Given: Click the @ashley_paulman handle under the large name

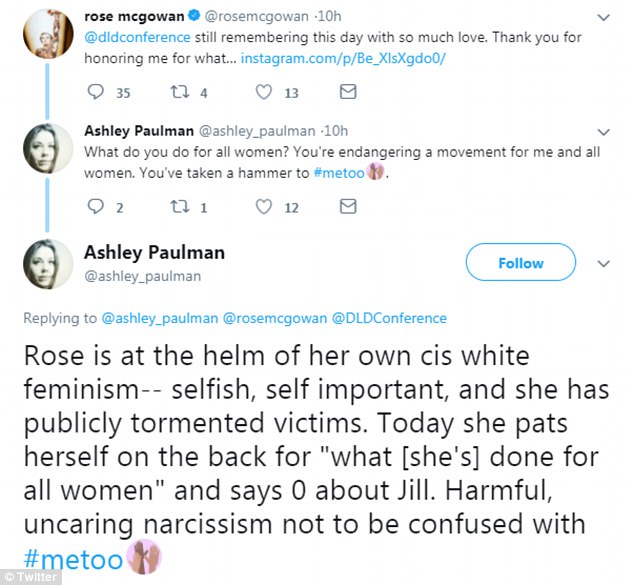Looking at the screenshot, I should point(144,276).
